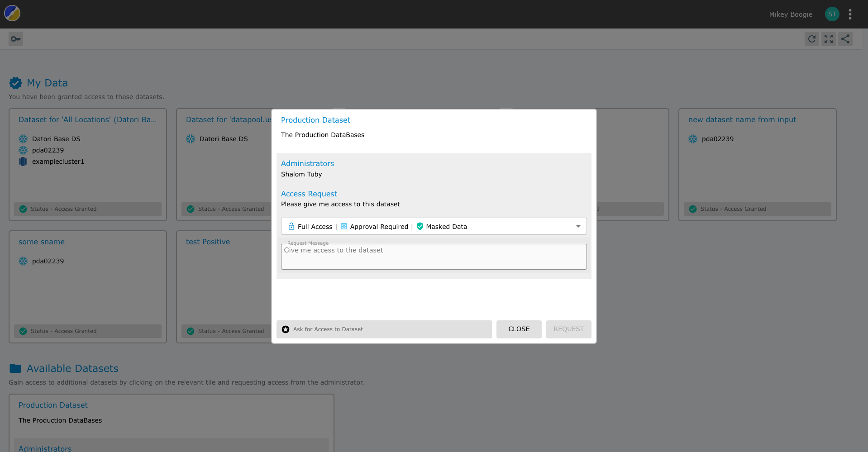Refresh the page with the reload icon
The width and height of the screenshot is (868, 452).
(812, 39)
